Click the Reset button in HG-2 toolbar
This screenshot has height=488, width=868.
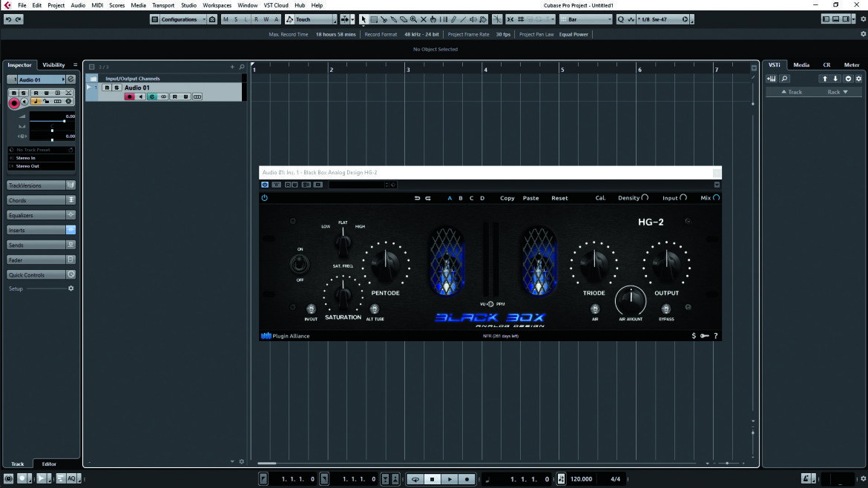559,198
